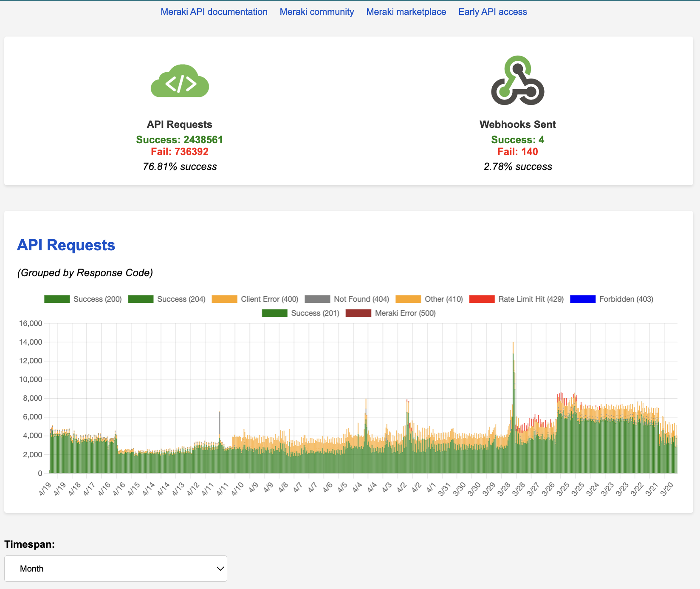The image size is (700, 589).
Task: Click the 3/31 x-axis date label
Action: tap(444, 489)
